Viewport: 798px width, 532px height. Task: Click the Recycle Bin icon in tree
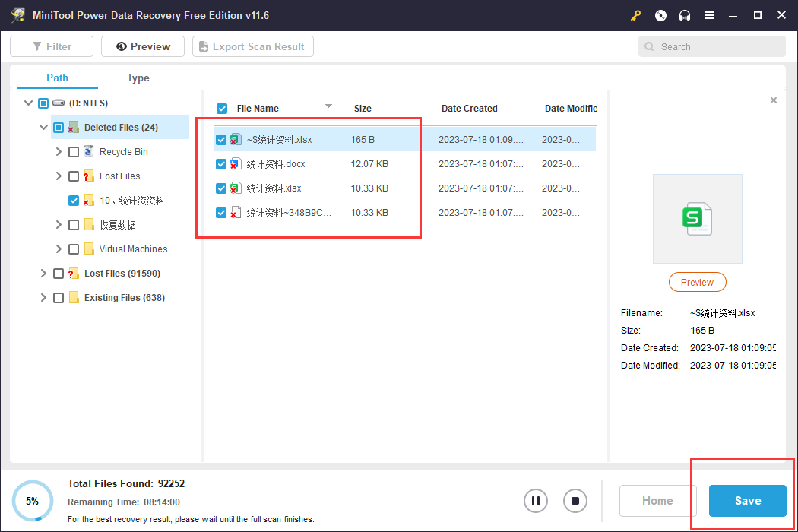[89, 152]
